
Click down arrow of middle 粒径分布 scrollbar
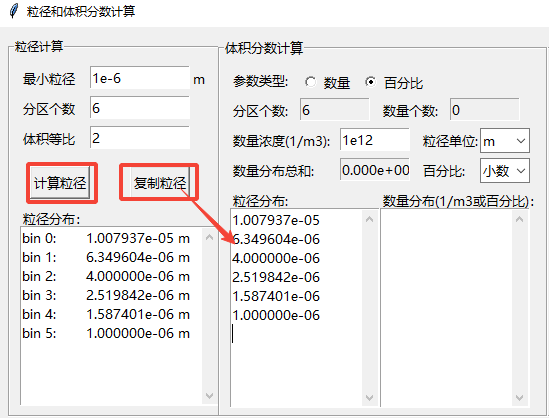(369, 398)
